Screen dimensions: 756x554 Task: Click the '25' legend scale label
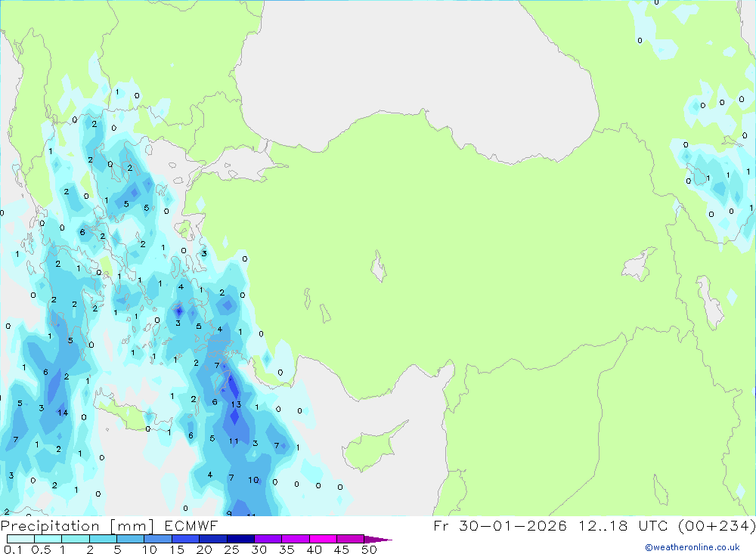pyautogui.click(x=231, y=549)
